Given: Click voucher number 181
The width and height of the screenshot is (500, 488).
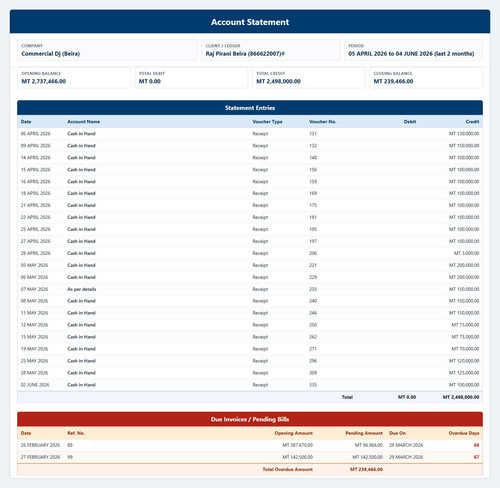Looking at the screenshot, I should [313, 217].
